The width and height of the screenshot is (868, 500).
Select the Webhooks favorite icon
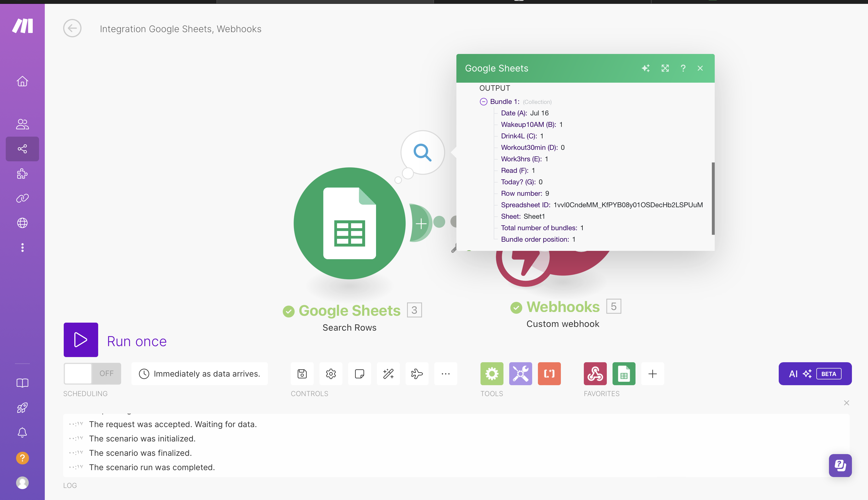595,374
